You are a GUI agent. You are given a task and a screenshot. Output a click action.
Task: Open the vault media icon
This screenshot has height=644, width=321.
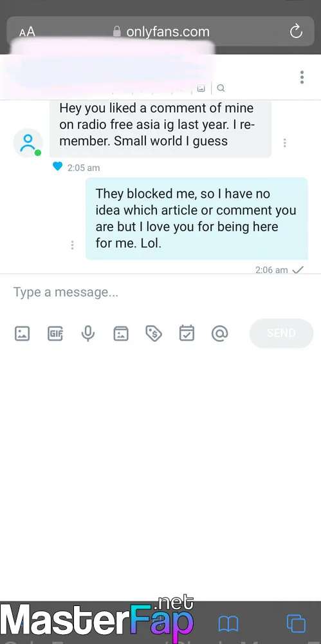tap(121, 334)
